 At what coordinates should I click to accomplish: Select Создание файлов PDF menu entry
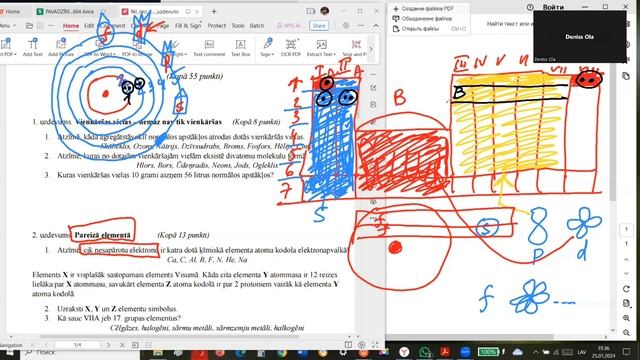pyautogui.click(x=428, y=9)
